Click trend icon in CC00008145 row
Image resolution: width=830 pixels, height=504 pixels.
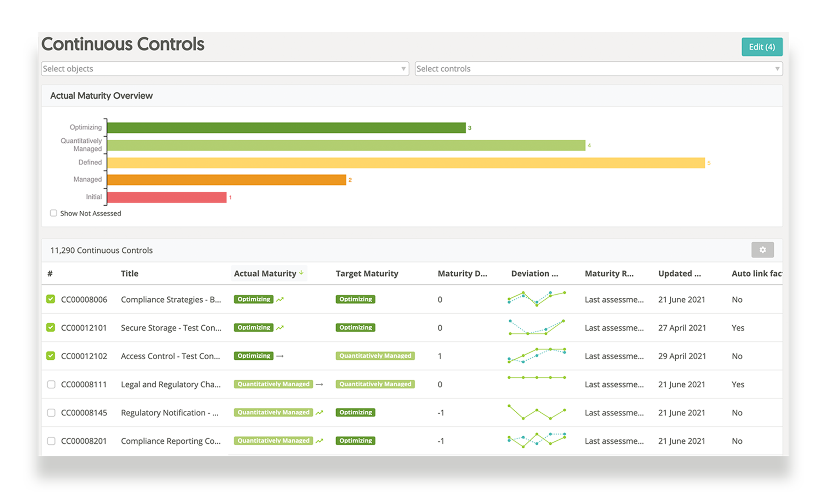tap(319, 412)
